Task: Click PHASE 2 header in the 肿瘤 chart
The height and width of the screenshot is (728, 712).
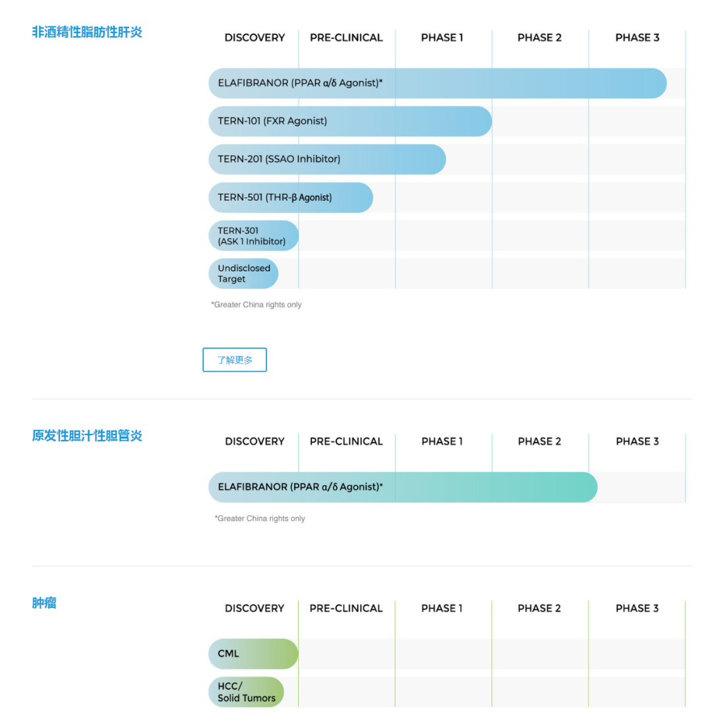Action: [539, 608]
